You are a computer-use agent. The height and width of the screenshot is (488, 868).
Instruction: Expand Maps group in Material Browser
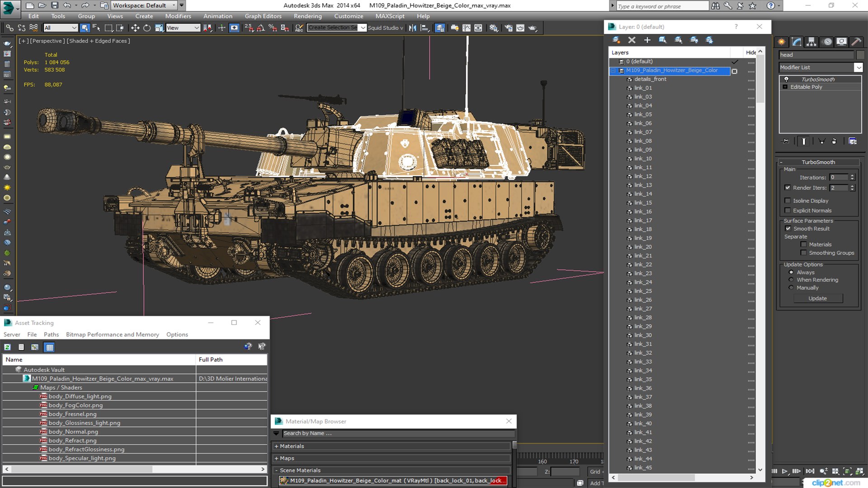point(276,458)
